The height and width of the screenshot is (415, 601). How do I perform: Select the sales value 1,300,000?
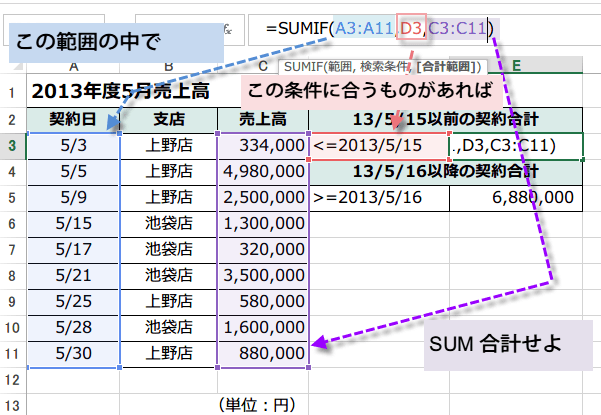click(x=263, y=224)
